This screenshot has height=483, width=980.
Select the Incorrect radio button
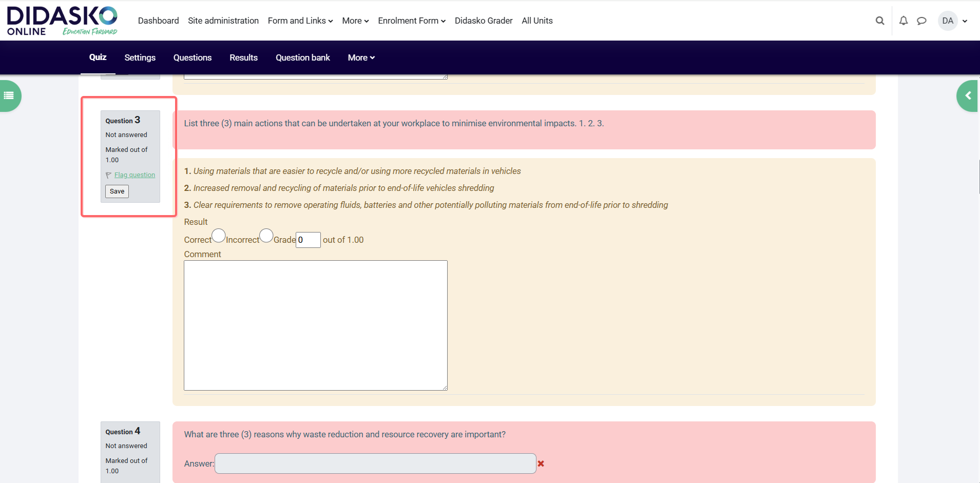[266, 236]
